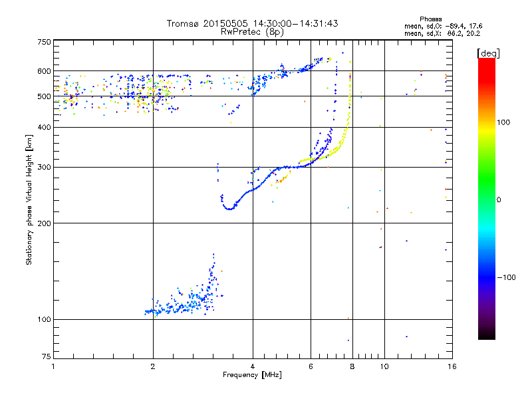Click the 'Stationary phase Virtual Height [km]' axis title
The height and width of the screenshot is (399, 532).
tap(29, 199)
